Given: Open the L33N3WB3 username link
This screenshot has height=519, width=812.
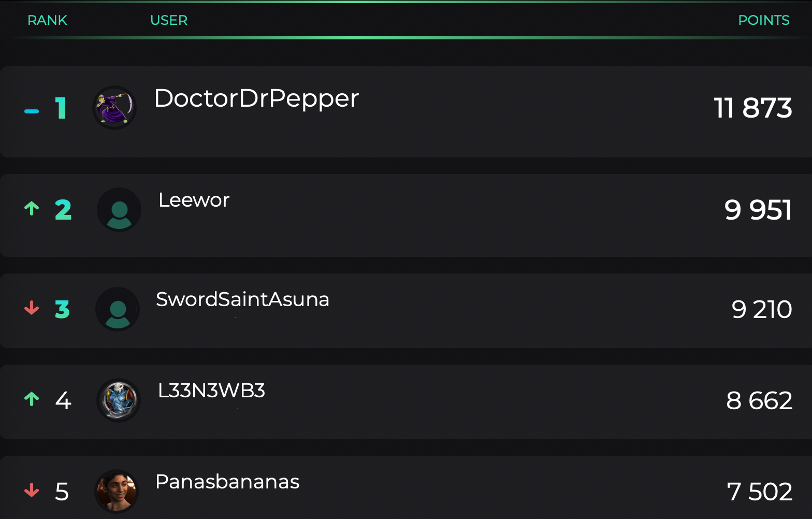Looking at the screenshot, I should (211, 391).
